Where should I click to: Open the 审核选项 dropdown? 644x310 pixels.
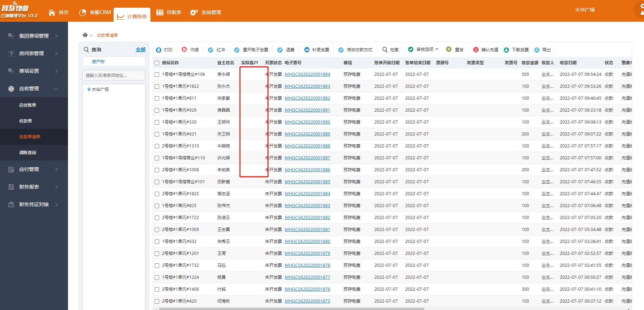point(423,50)
